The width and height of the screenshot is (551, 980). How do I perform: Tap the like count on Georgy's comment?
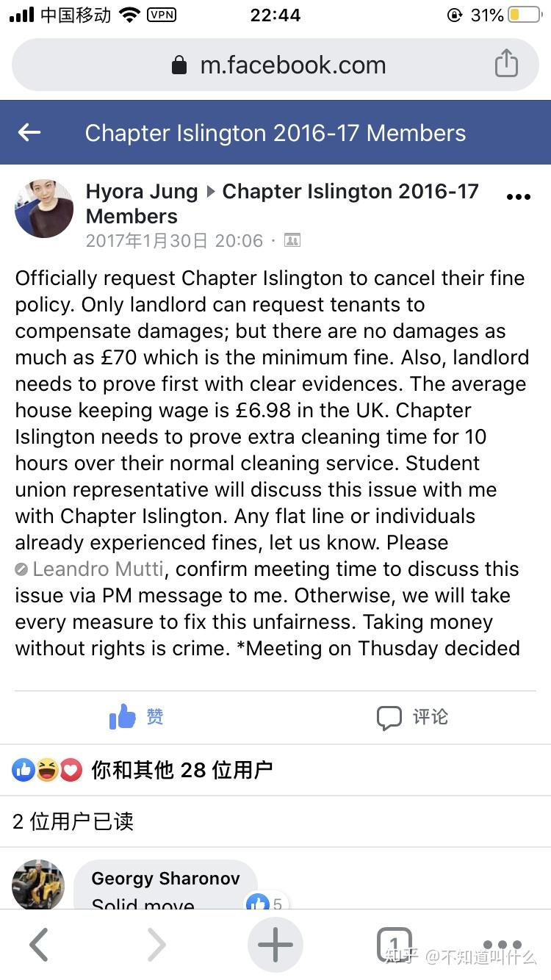(266, 903)
